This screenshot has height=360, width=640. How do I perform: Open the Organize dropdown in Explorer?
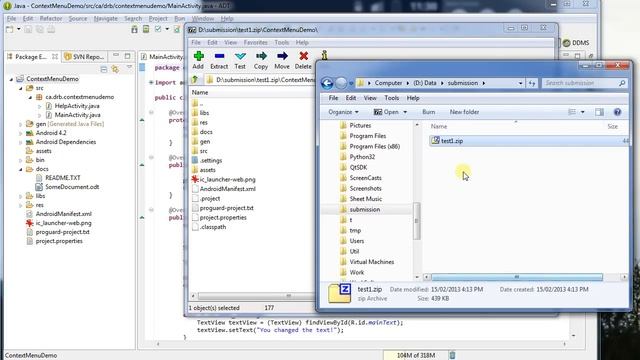(x=343, y=112)
